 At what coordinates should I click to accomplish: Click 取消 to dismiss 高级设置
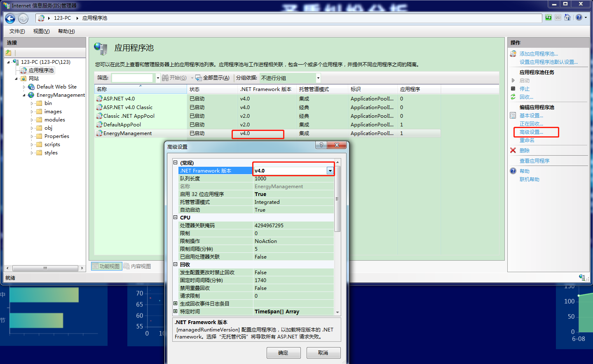point(323,353)
